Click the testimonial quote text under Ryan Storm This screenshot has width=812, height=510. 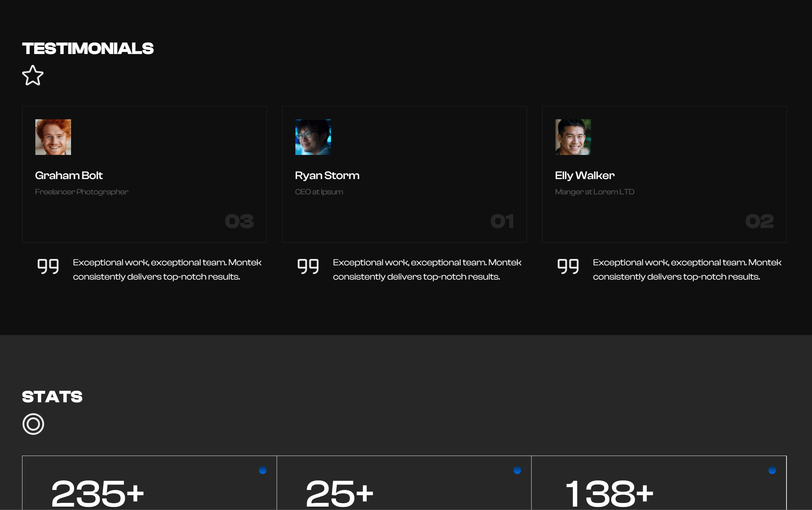pos(427,269)
